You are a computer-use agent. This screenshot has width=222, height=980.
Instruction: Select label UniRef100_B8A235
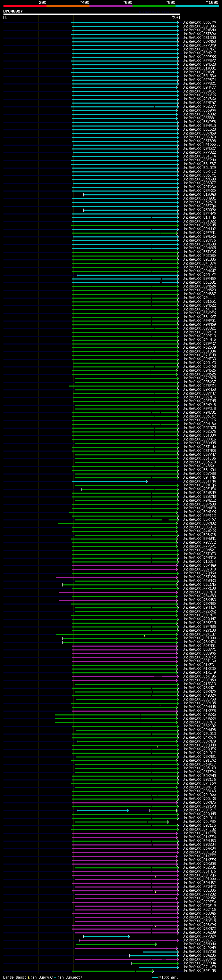coord(199,956)
